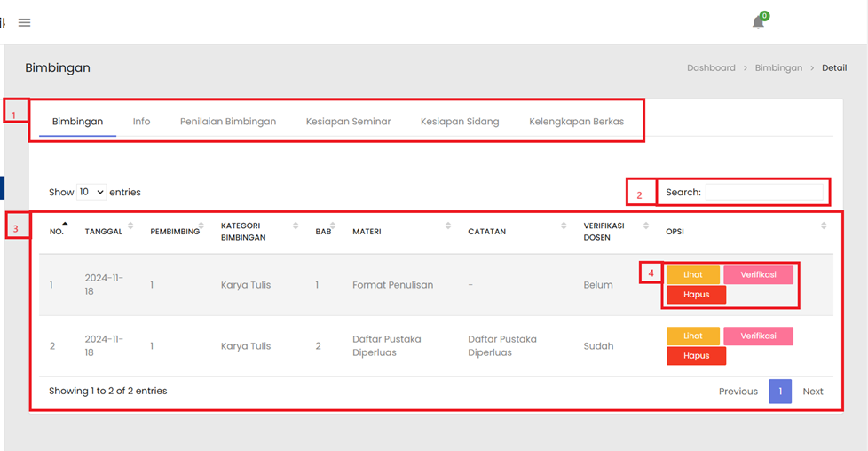The image size is (868, 451).
Task: Click 'Daftar Pustaka Diperluas' in Materi column
Action: click(x=386, y=345)
